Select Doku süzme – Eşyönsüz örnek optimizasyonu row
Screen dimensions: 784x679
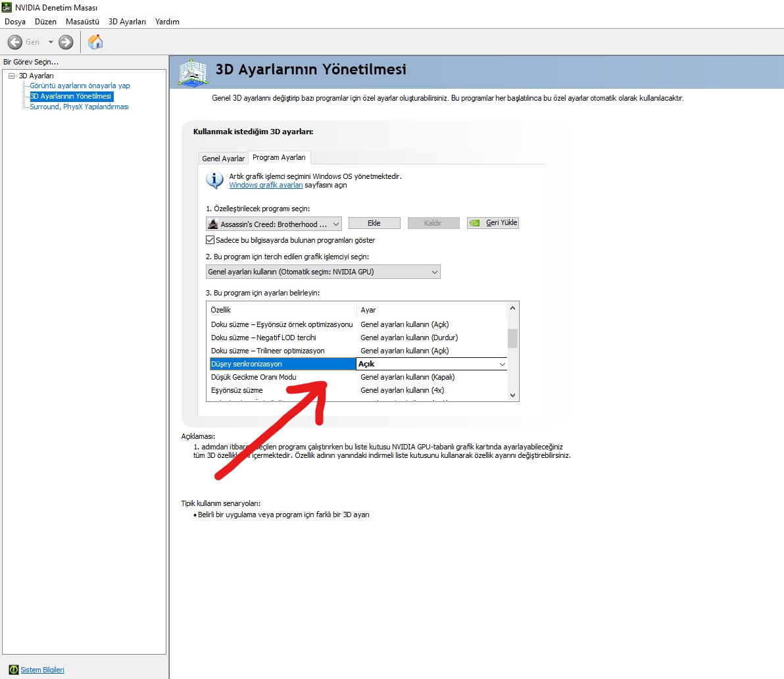coord(357,324)
